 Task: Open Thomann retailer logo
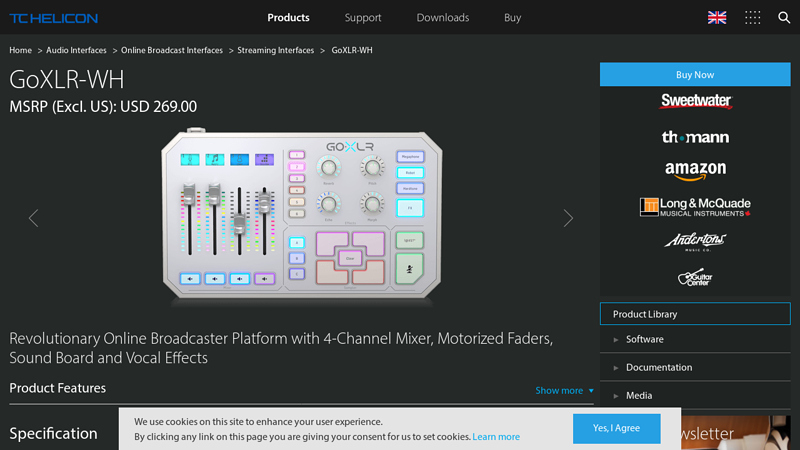[695, 137]
